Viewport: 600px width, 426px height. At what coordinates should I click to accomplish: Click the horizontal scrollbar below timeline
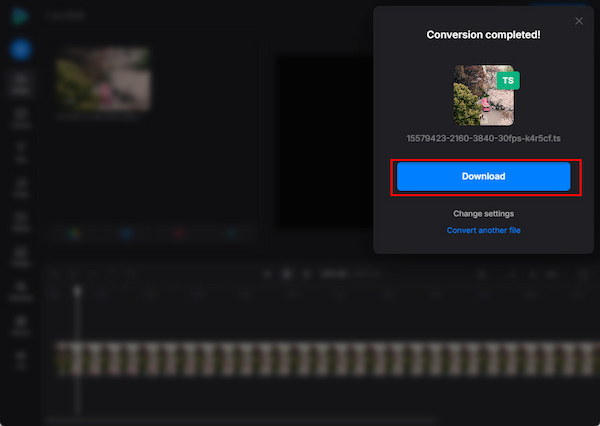coord(241,420)
